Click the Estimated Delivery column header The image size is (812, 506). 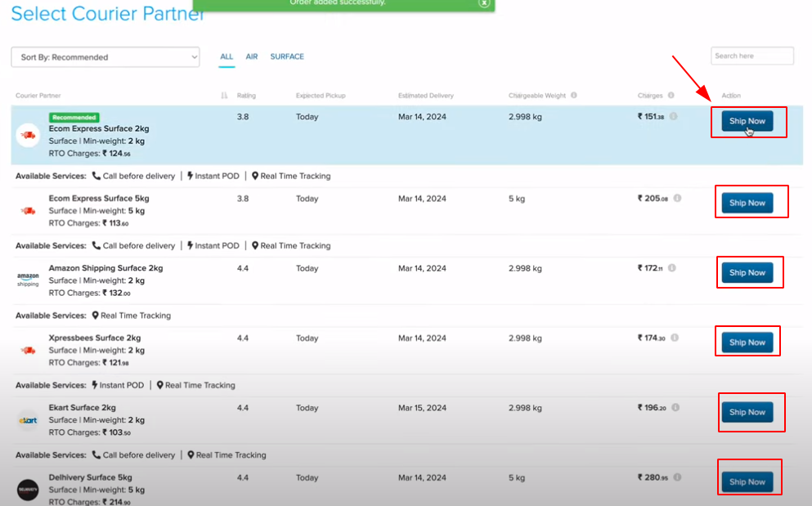coord(426,96)
